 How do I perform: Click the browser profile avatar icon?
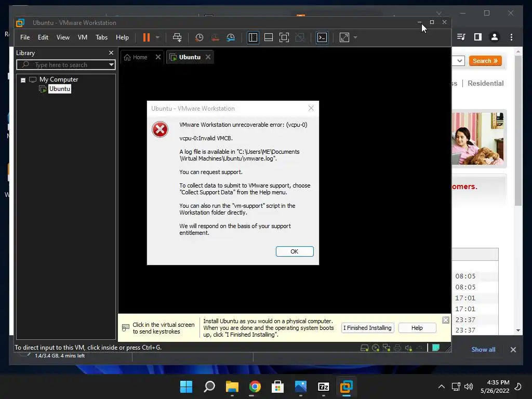pyautogui.click(x=495, y=37)
